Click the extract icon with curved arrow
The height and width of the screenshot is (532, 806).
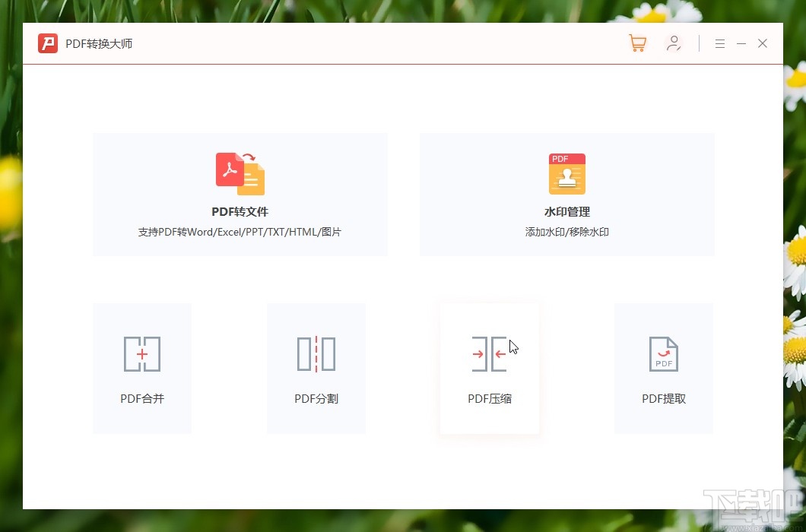pyautogui.click(x=663, y=353)
